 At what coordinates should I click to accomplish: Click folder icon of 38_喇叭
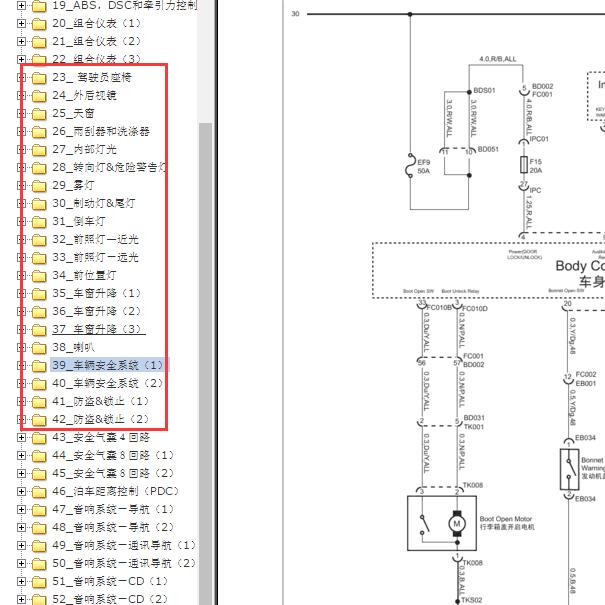point(39,348)
